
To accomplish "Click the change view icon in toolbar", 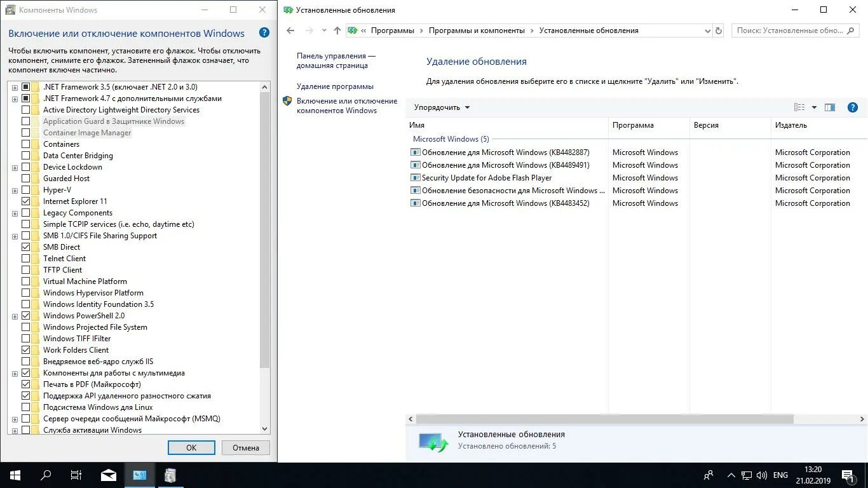I will [x=799, y=107].
